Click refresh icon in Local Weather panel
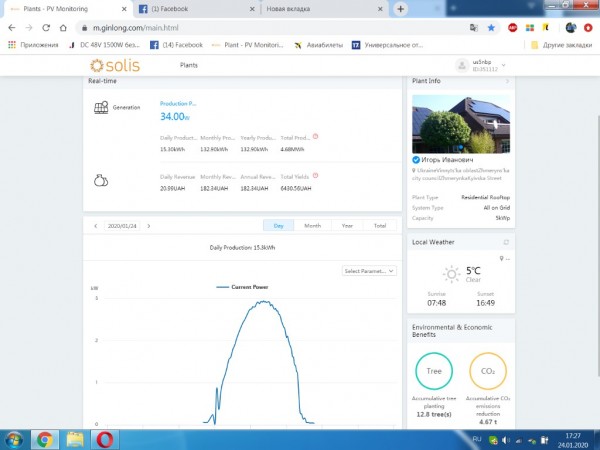600x450 pixels. coord(506,242)
